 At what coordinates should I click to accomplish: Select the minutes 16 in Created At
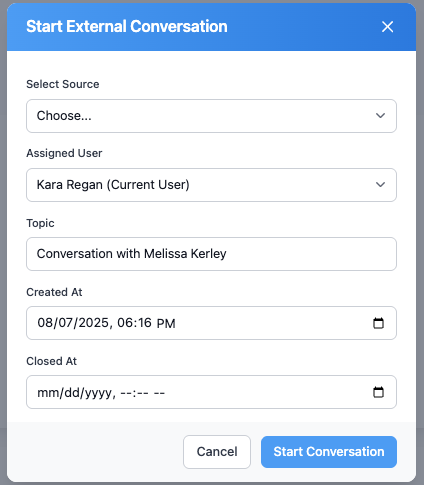click(145, 323)
